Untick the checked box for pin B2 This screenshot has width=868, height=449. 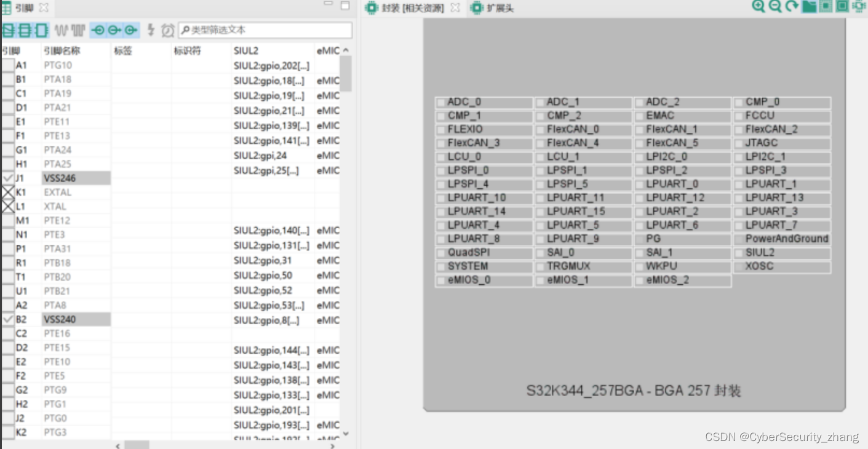7,319
